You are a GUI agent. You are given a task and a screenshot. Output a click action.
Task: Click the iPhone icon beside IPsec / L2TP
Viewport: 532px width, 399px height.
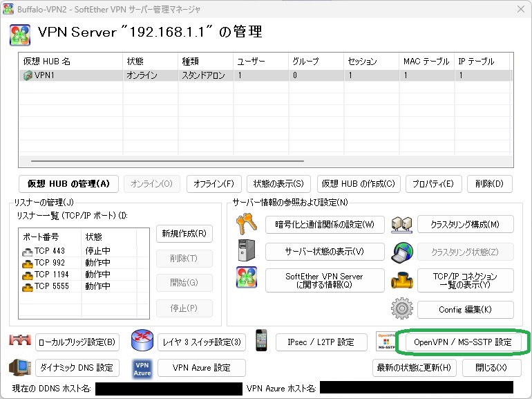[261, 340]
